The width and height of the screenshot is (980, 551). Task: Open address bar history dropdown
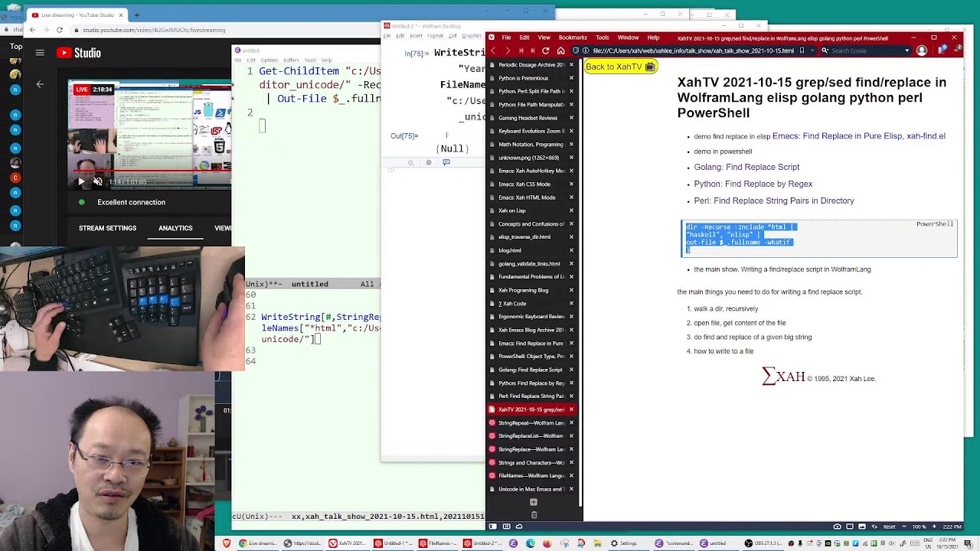pyautogui.click(x=812, y=51)
